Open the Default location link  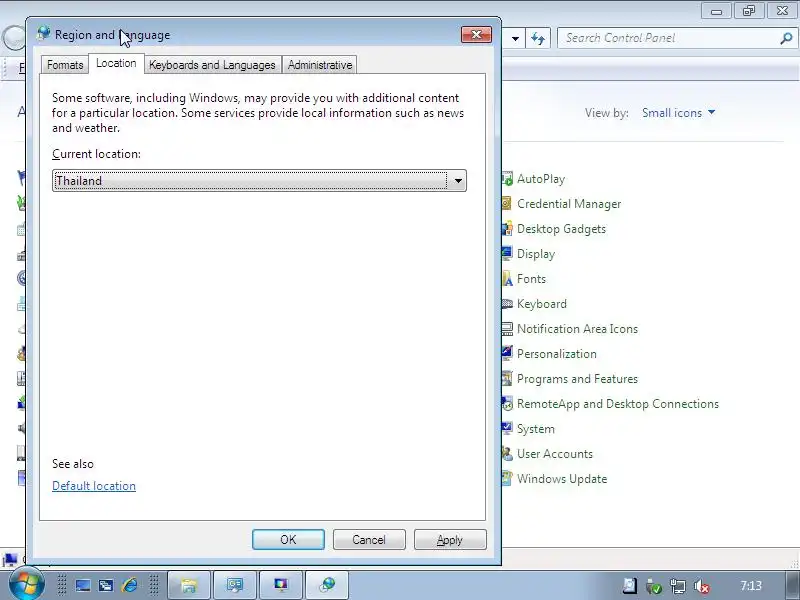pos(94,486)
